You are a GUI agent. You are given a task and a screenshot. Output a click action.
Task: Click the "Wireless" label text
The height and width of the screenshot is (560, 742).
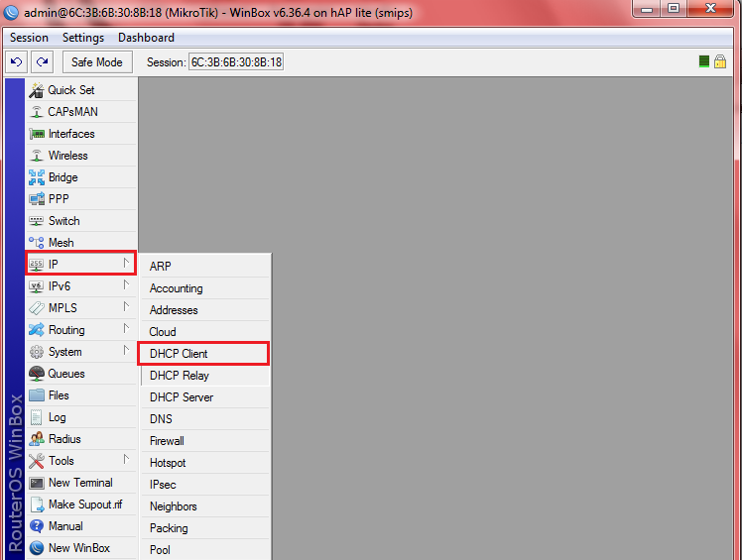point(67,156)
